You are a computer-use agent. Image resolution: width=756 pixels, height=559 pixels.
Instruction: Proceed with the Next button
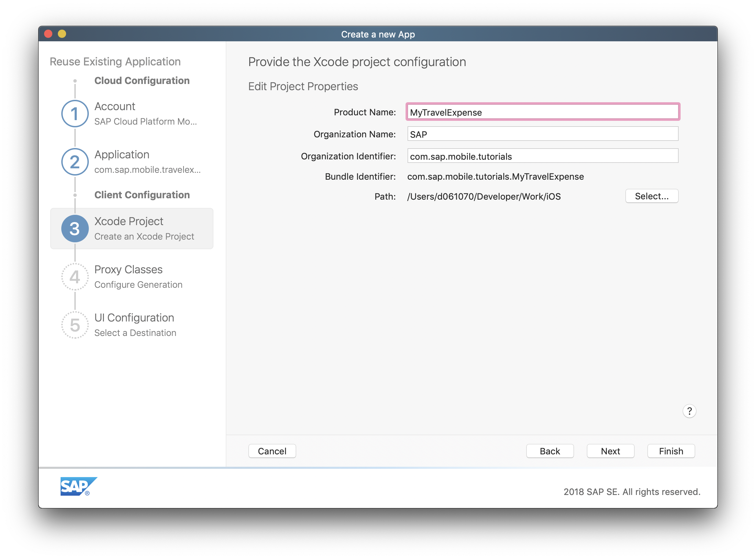610,451
